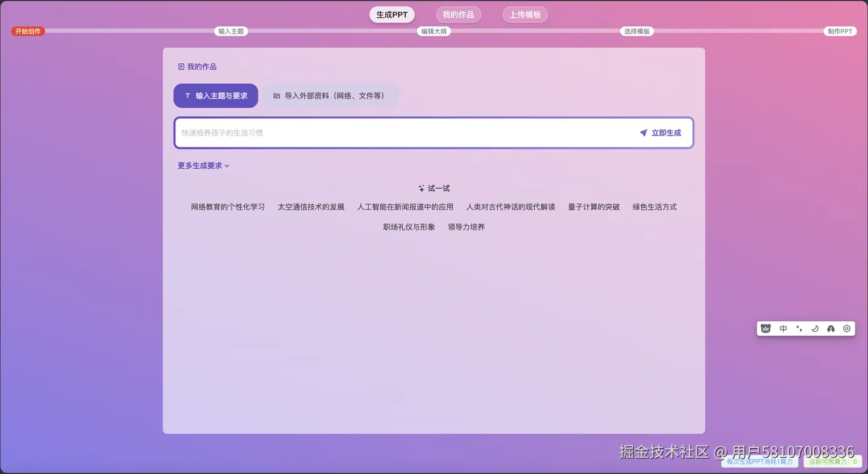This screenshot has height=474, width=868.
Task: Choose the 绿色生活方式 sample topic
Action: click(x=654, y=207)
